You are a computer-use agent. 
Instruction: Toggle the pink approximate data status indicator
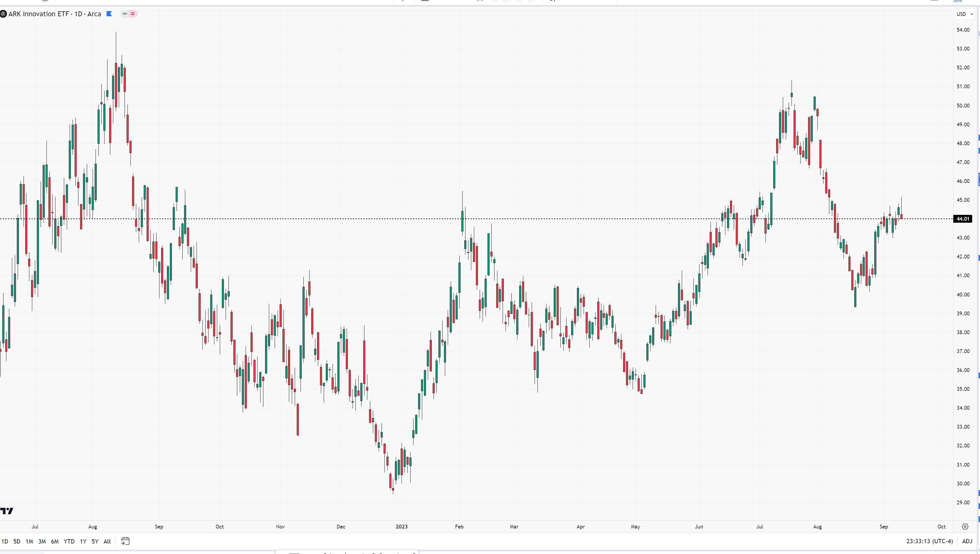click(x=133, y=14)
